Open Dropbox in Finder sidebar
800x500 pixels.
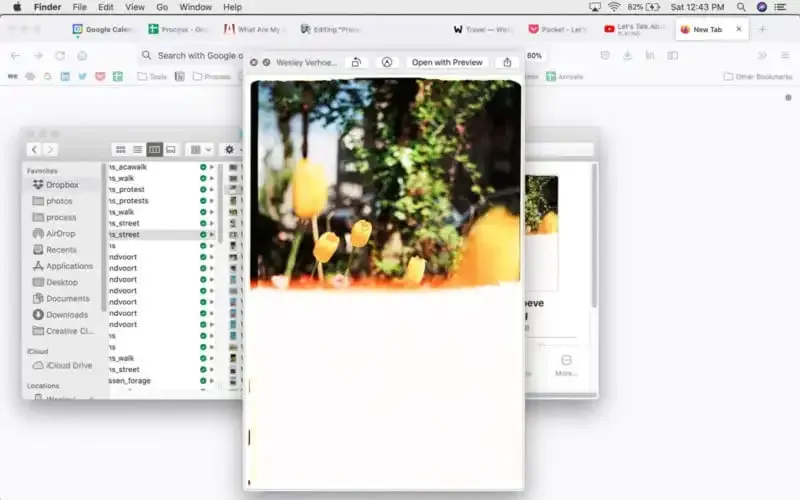pos(61,184)
